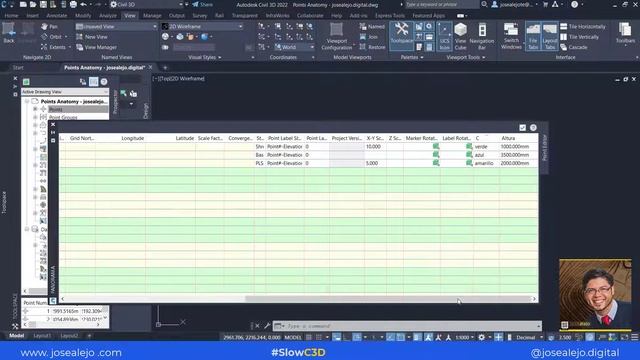The height and width of the screenshot is (360, 640).
Task: Click the Save icon in quick access toolbar
Action: [43, 4]
